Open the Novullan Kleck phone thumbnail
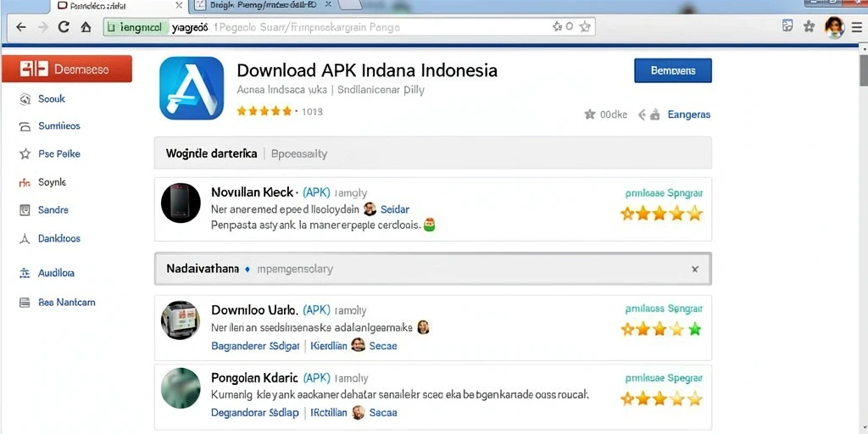The height and width of the screenshot is (434, 868). 181,203
